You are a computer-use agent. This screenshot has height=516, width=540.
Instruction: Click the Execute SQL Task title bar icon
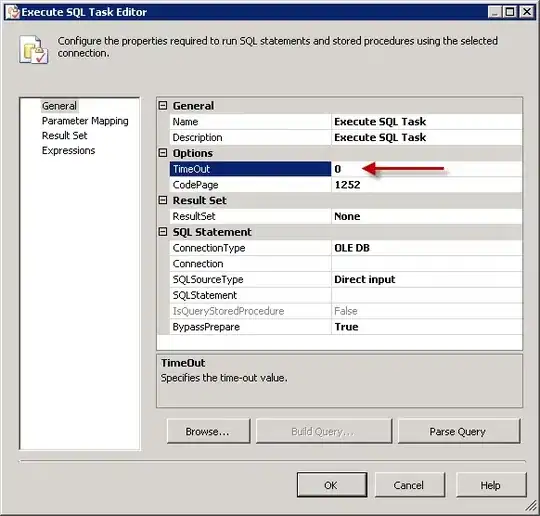[x=13, y=12]
